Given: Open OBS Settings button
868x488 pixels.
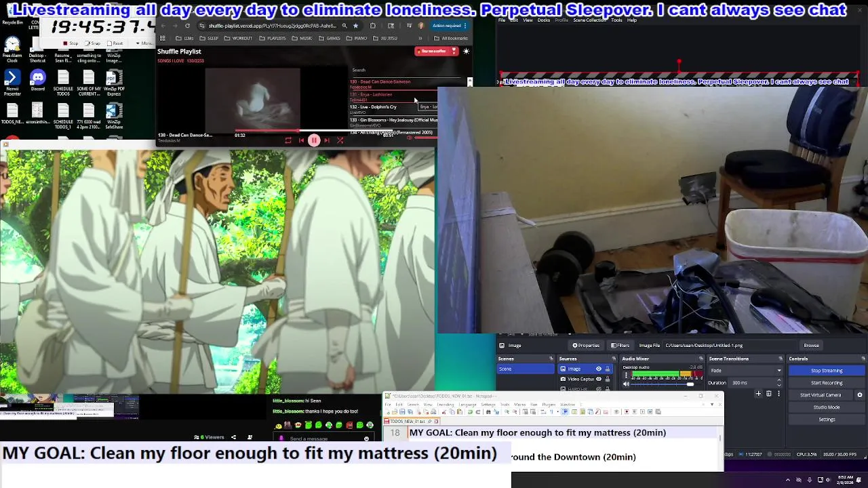Looking at the screenshot, I should point(827,420).
